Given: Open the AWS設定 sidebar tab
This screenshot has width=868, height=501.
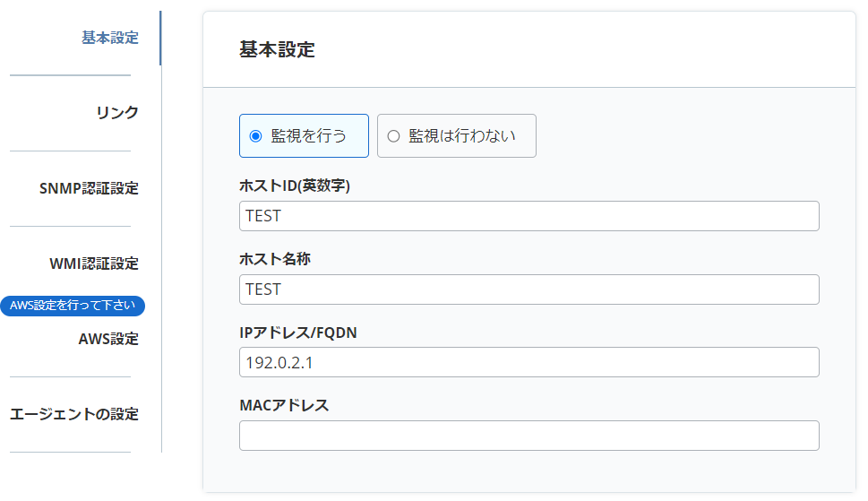Looking at the screenshot, I should pos(108,339).
